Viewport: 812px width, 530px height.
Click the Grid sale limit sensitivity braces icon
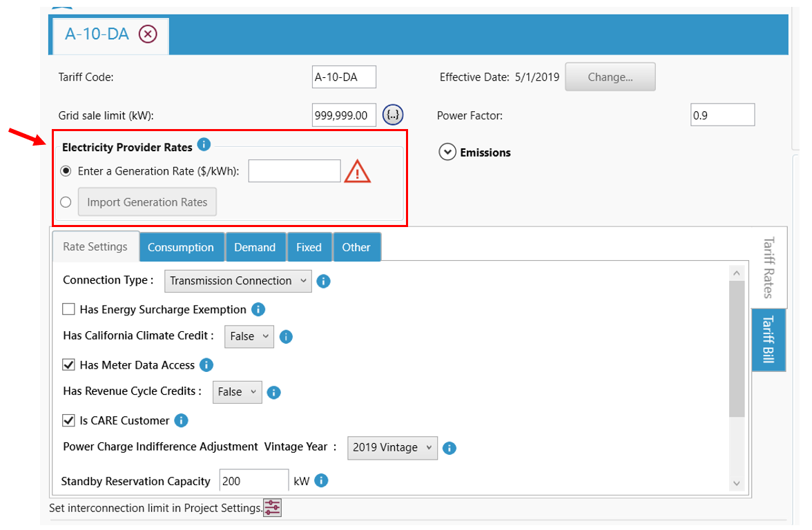click(x=393, y=115)
